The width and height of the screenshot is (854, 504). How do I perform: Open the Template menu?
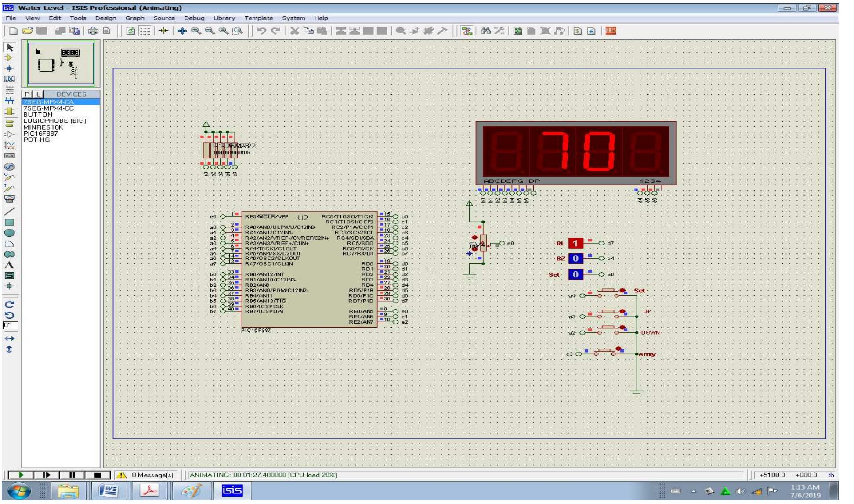(259, 18)
